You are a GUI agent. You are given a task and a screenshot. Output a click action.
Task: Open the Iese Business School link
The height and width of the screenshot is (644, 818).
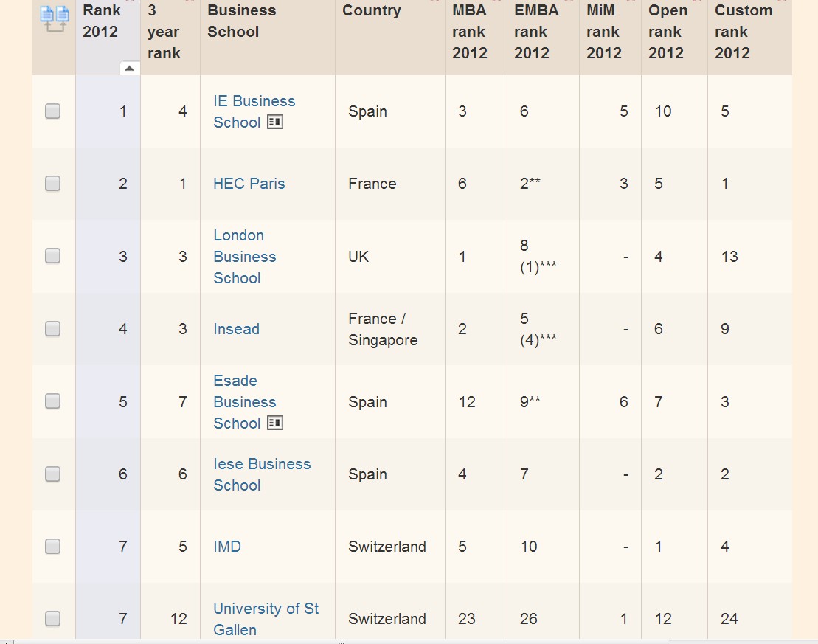click(x=261, y=474)
